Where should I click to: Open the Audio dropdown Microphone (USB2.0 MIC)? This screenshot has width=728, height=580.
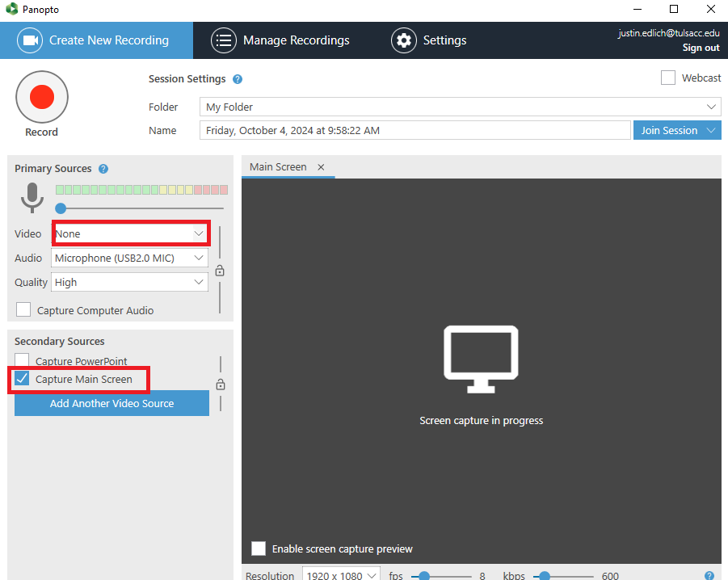pos(129,258)
